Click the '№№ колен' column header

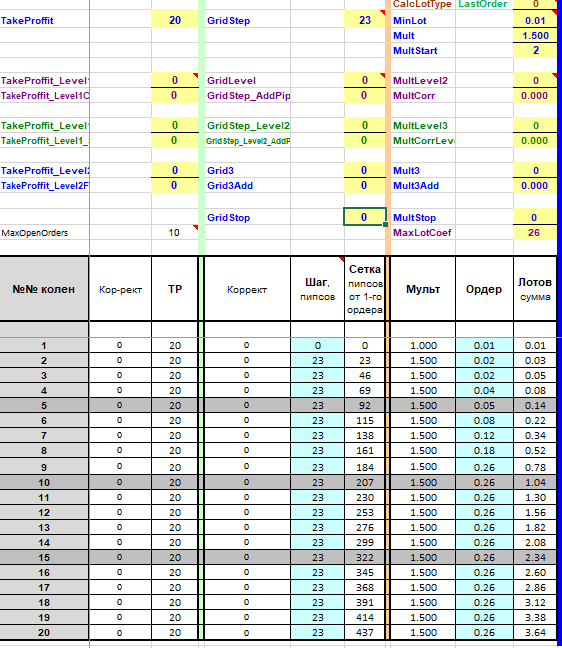(44, 289)
